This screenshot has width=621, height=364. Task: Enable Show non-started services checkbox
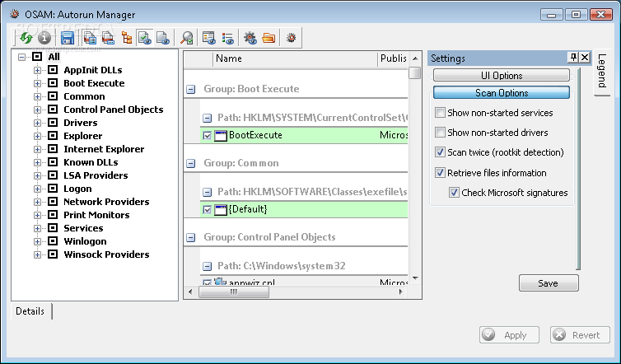click(440, 113)
